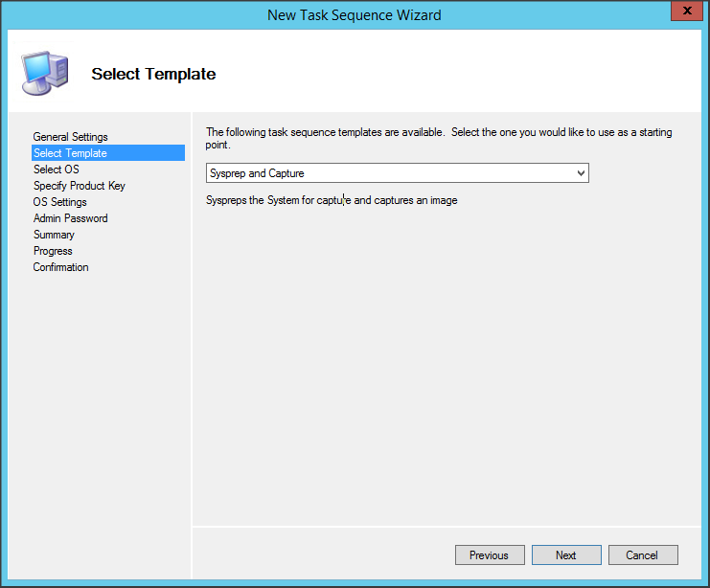Click the Syspreps the System description text

click(332, 201)
